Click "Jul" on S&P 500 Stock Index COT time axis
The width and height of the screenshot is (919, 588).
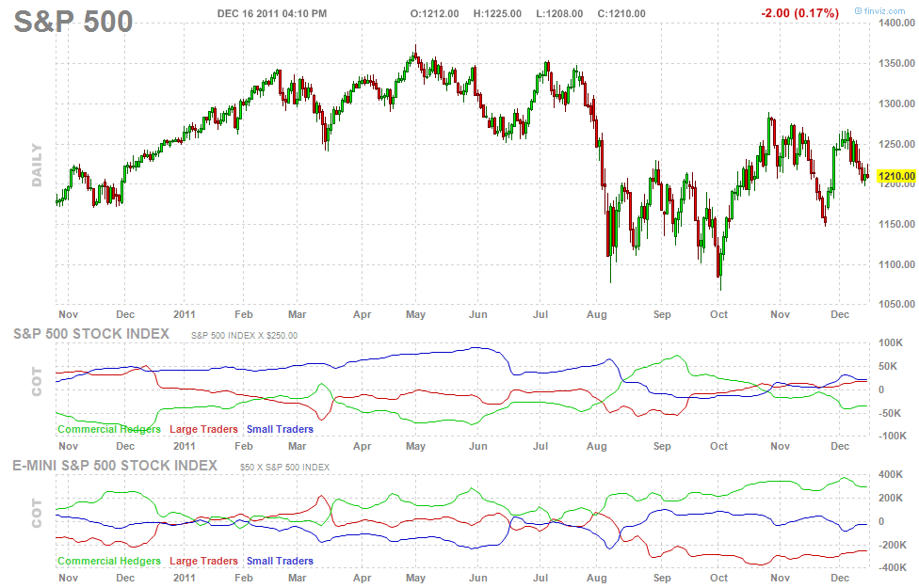click(x=540, y=446)
